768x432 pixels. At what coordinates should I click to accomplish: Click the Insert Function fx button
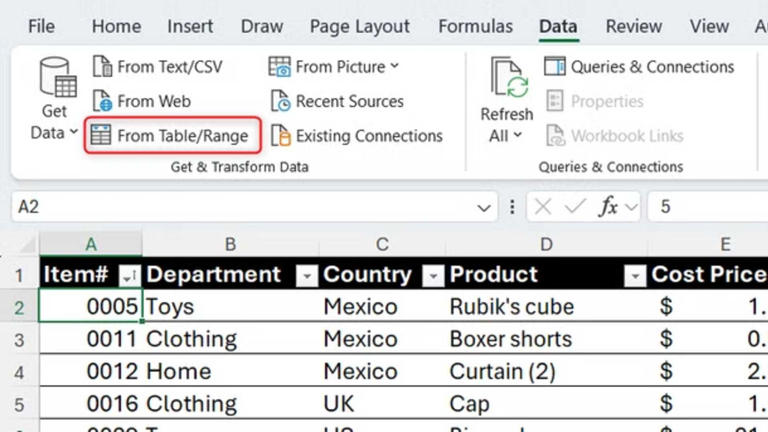pyautogui.click(x=607, y=207)
